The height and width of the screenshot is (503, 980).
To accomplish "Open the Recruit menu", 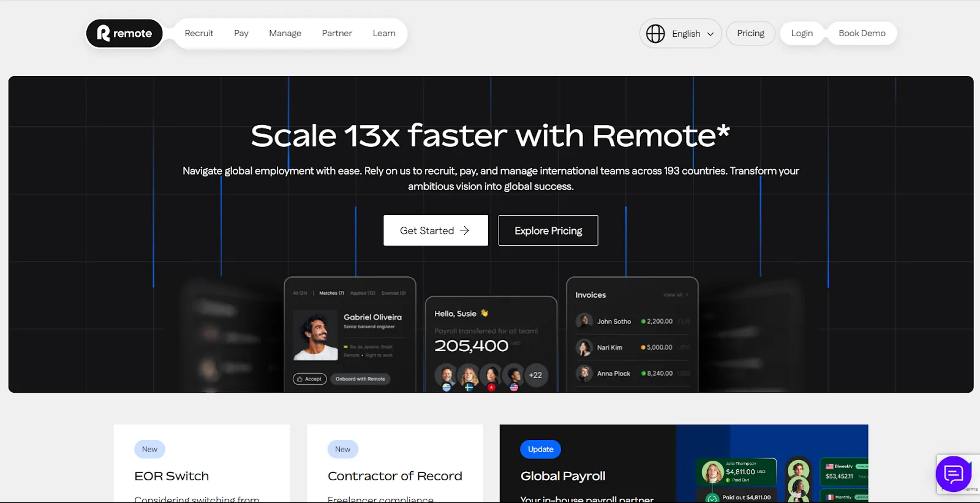I will point(199,33).
